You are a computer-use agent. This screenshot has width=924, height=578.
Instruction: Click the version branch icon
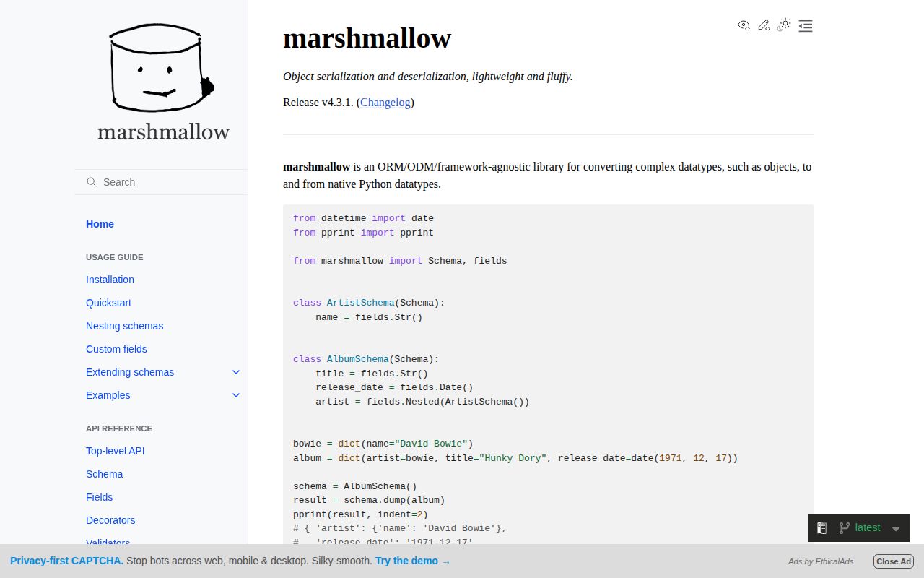click(x=844, y=528)
